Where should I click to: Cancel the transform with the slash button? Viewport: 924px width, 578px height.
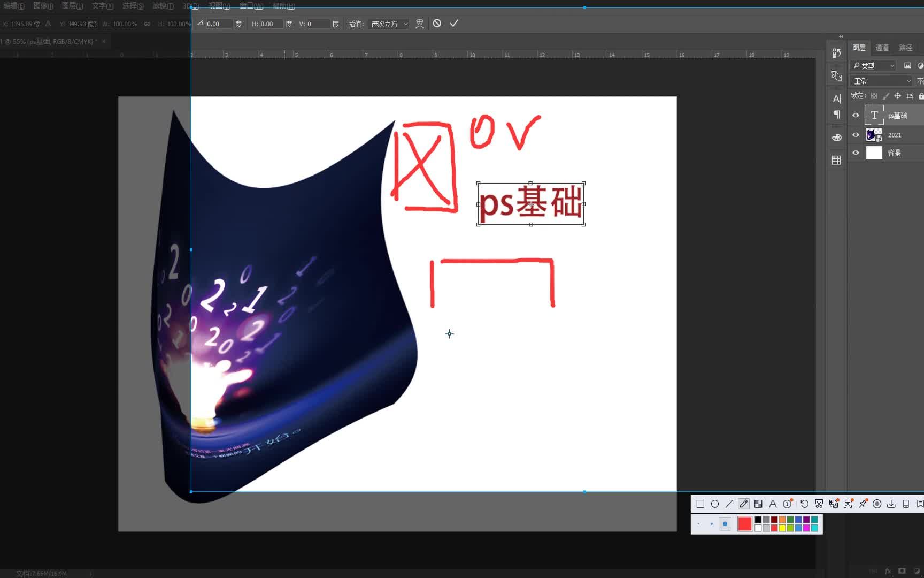click(437, 23)
